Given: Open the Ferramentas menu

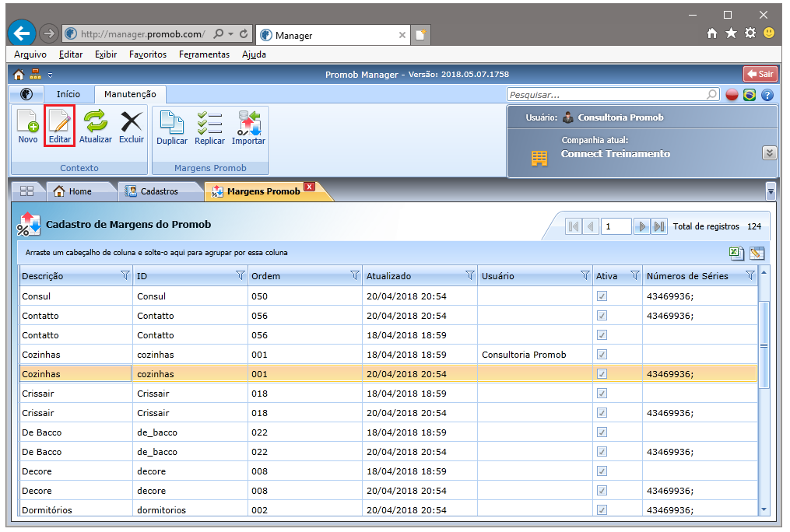Looking at the screenshot, I should 204,54.
